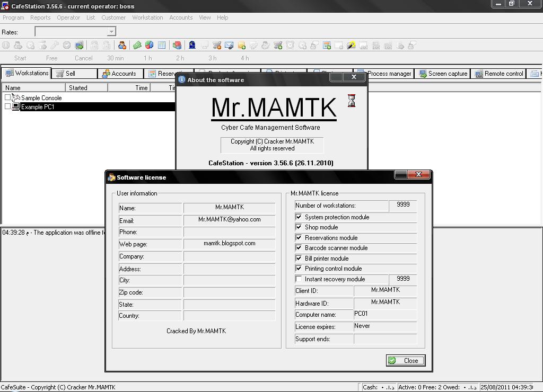This screenshot has height=392, width=543.
Task: Click the Close button in Software license
Action: click(405, 360)
